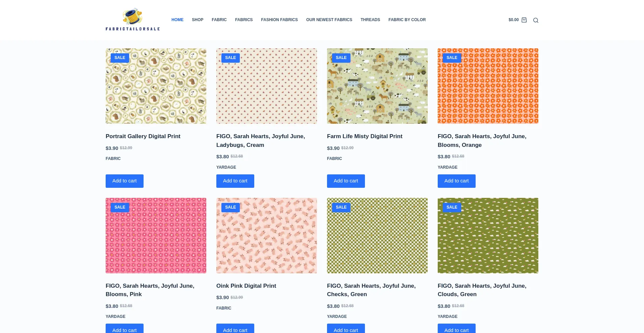
Task: Add Farm Life Misty print to cart
Action: [346, 181]
